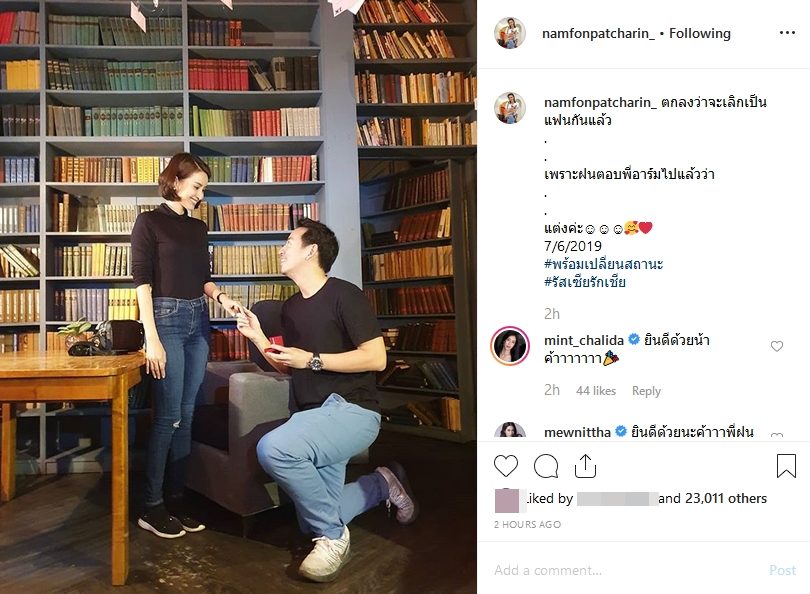Visit mint_chalida's profile username
Viewport: 810px width, 594px height.
pyautogui.click(x=584, y=340)
